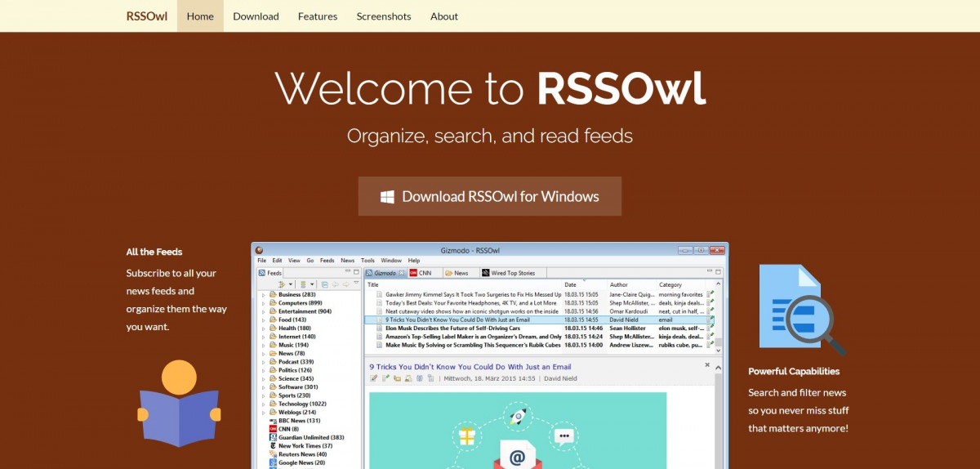This screenshot has width=980, height=469.
Task: Click the Guardian Unlimited feed icon
Action: (273, 437)
